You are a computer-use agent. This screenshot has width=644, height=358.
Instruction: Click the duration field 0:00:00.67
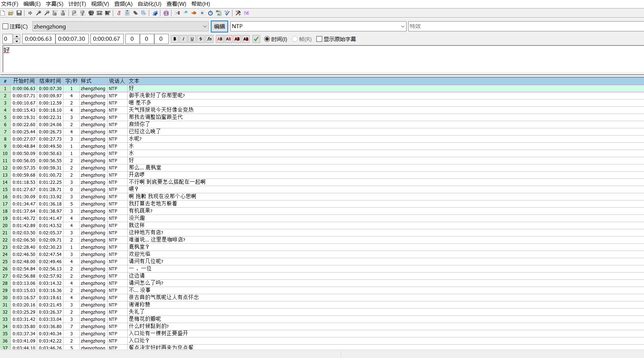pyautogui.click(x=107, y=39)
